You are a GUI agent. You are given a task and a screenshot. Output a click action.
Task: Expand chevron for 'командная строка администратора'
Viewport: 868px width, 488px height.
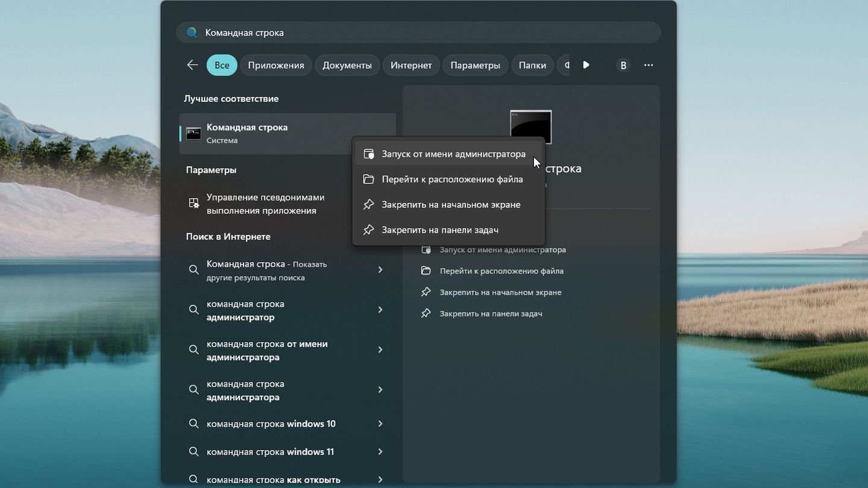pos(380,390)
